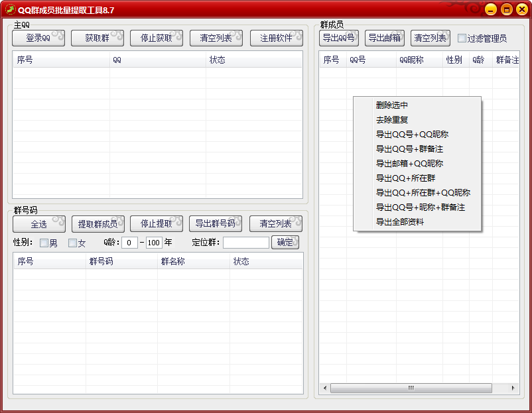Viewport: 532px width, 413px height.
Task: Click QQ号 column header in members list
Action: [x=371, y=60]
